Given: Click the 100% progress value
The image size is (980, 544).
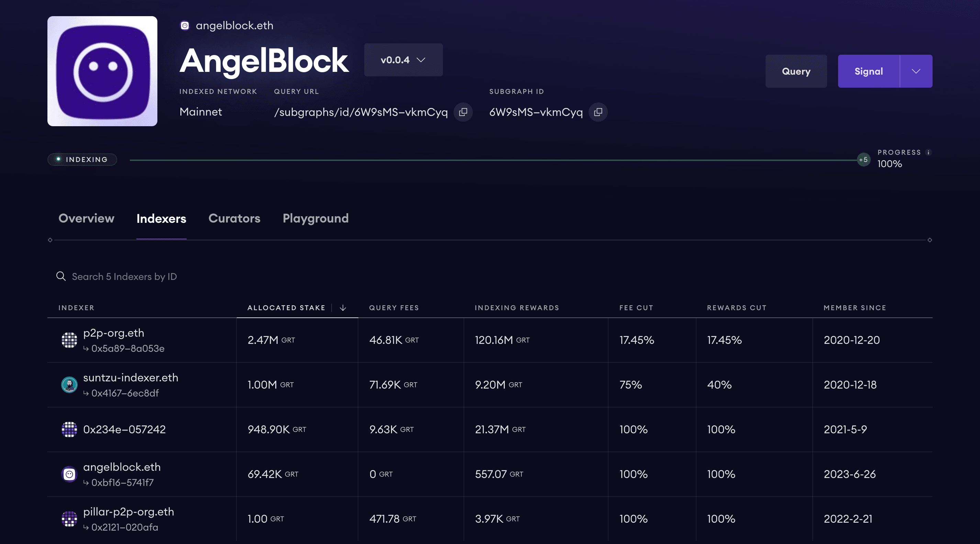Looking at the screenshot, I should (x=889, y=164).
